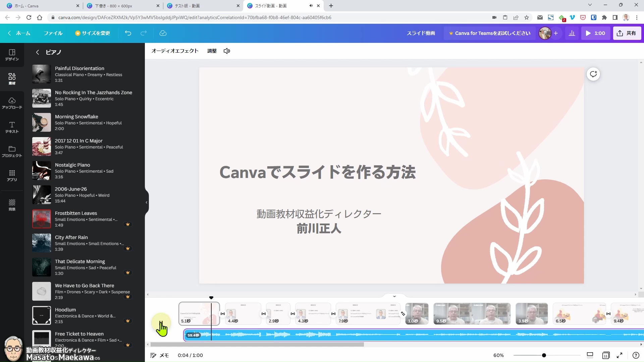This screenshot has height=362, width=644.
Task: Click transition icon before the 1.0秒 clip
Action: coord(403,314)
